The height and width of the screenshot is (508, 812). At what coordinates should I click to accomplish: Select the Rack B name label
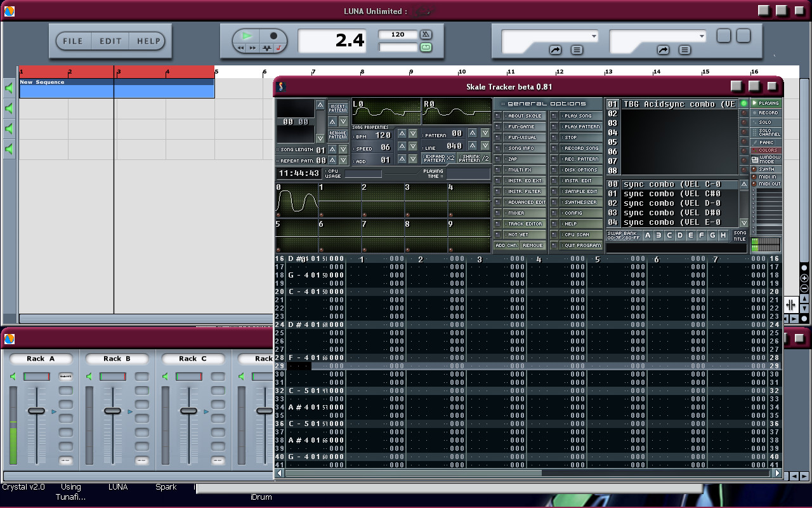pyautogui.click(x=117, y=359)
